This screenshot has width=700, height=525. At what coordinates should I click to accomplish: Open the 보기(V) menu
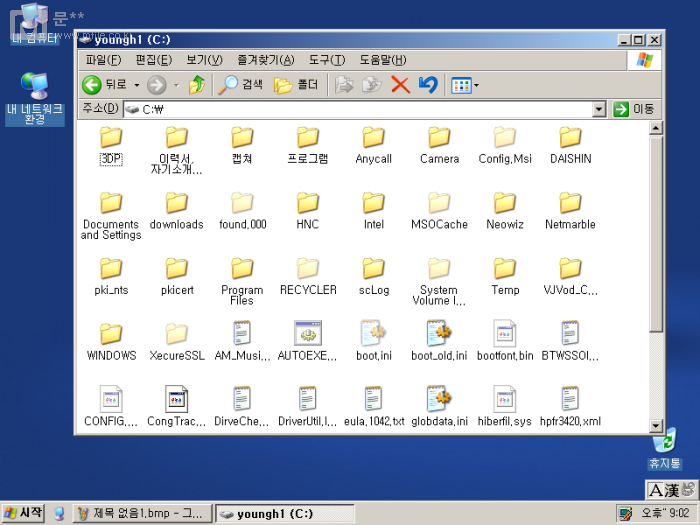click(x=204, y=60)
